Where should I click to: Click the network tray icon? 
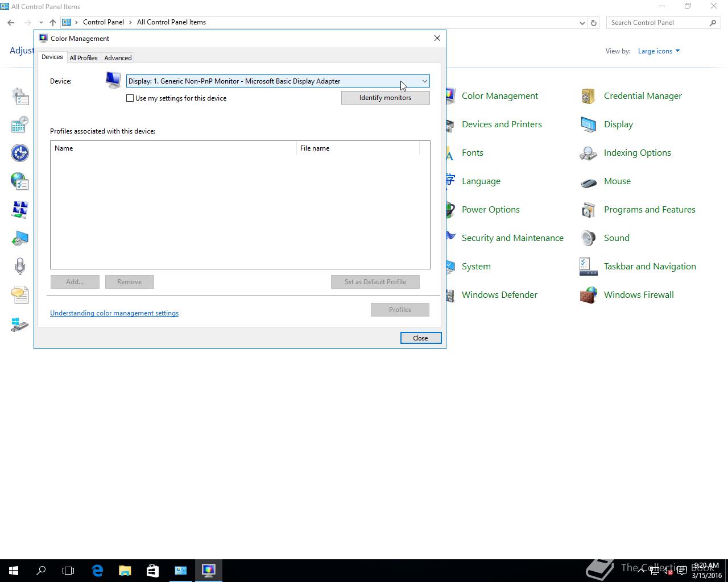(654, 570)
